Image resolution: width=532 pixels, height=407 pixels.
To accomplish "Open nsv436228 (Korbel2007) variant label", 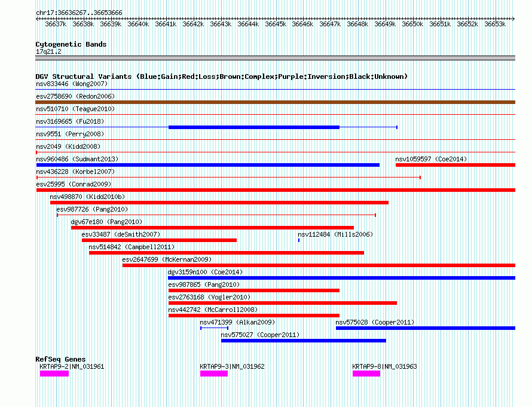I will point(75,172).
